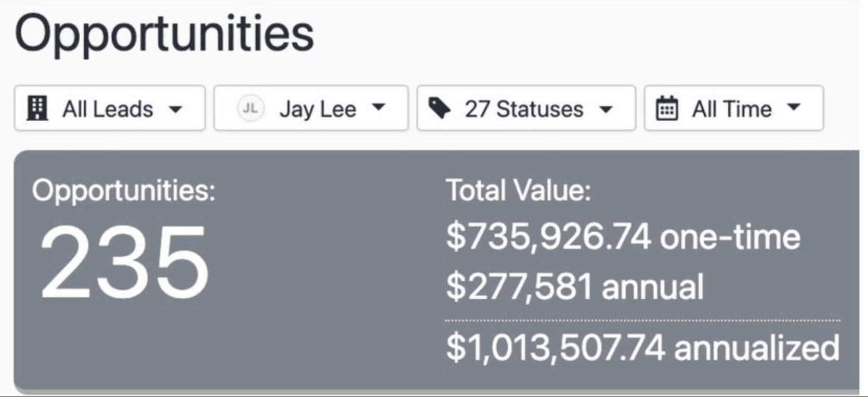Expand the Jay Lee user filter
Screen dimensions: 868x397
point(311,108)
